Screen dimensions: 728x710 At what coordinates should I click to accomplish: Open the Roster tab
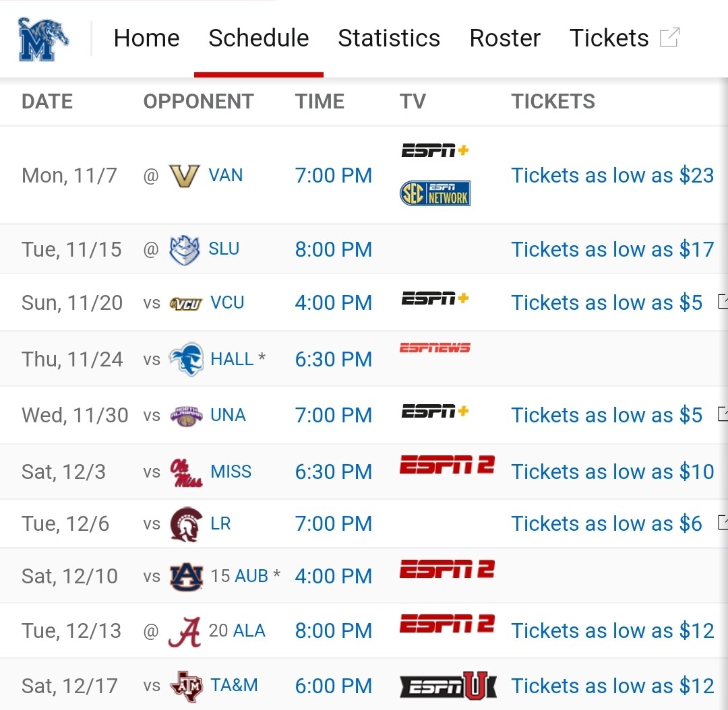pyautogui.click(x=505, y=38)
